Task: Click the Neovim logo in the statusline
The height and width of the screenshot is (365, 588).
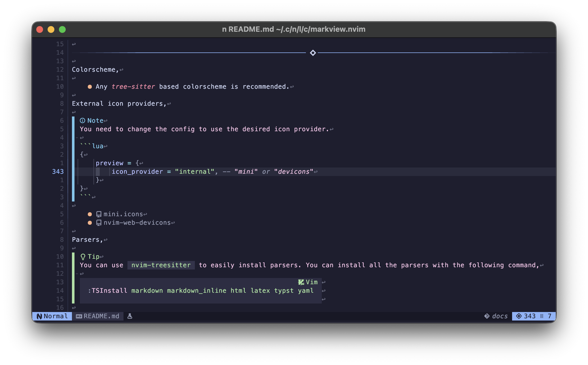Action: [x=39, y=316]
